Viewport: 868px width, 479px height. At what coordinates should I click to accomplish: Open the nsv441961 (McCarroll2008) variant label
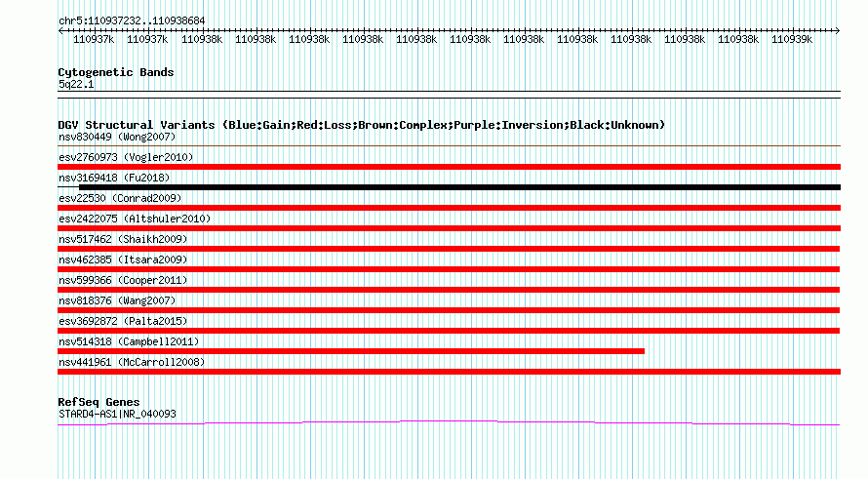[x=132, y=362]
